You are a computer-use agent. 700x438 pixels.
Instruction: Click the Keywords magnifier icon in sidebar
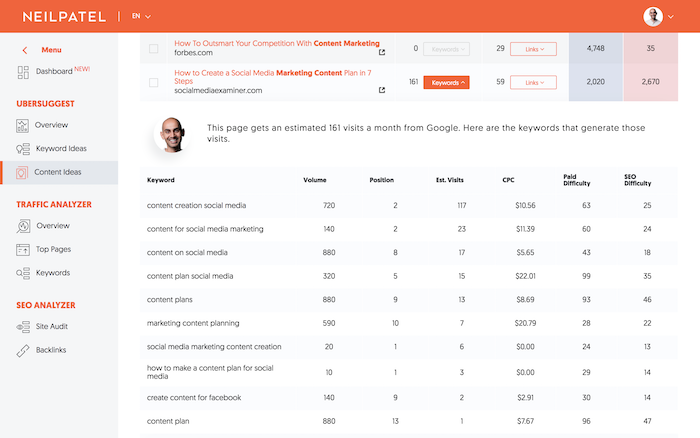[23, 273]
